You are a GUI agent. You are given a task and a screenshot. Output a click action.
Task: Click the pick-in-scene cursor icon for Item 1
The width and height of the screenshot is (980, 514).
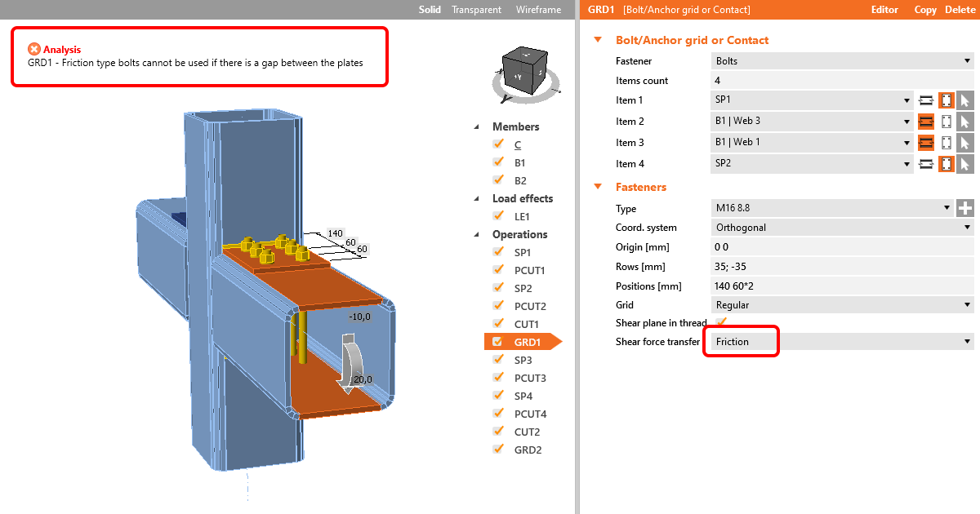(x=964, y=100)
